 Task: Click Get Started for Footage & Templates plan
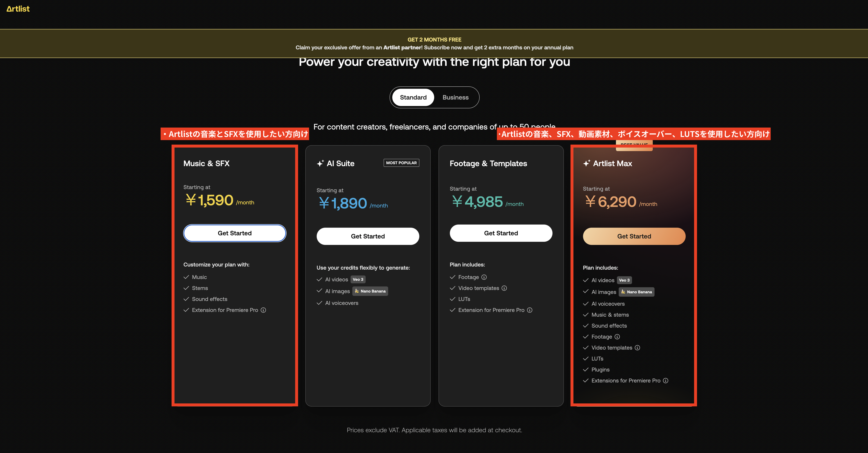click(501, 233)
